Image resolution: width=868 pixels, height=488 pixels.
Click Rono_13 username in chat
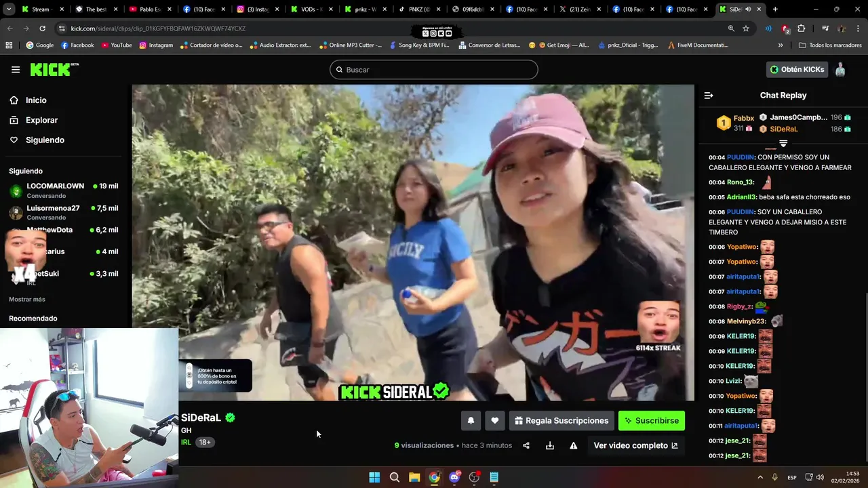click(x=741, y=182)
